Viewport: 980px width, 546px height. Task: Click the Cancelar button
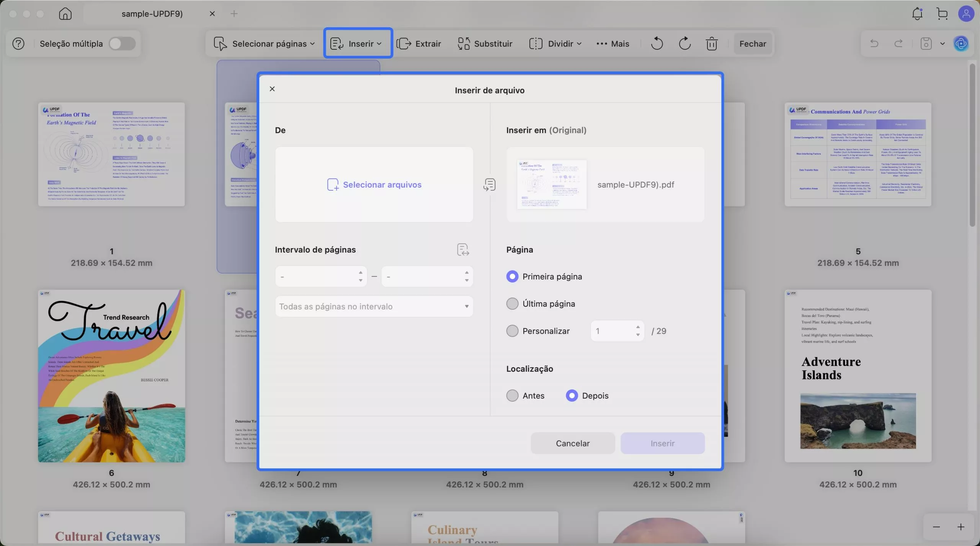pyautogui.click(x=572, y=443)
